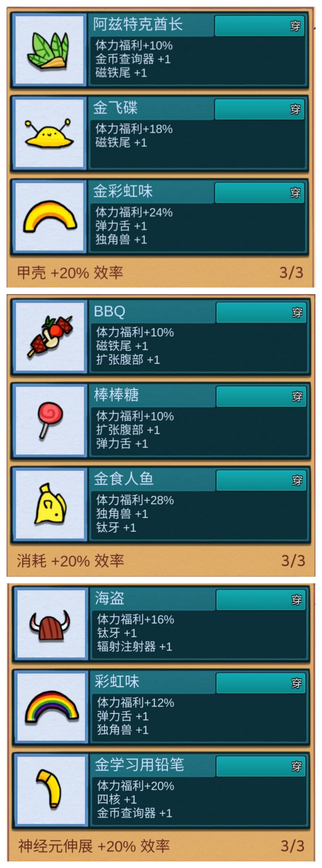Click the Aztec chief leaf headdress icon
322x868 pixels.
click(x=49, y=50)
